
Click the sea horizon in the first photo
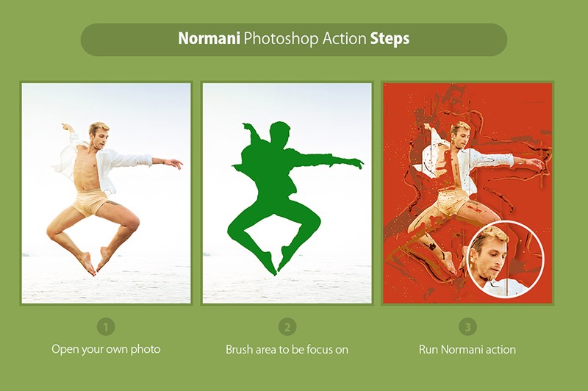point(106,256)
